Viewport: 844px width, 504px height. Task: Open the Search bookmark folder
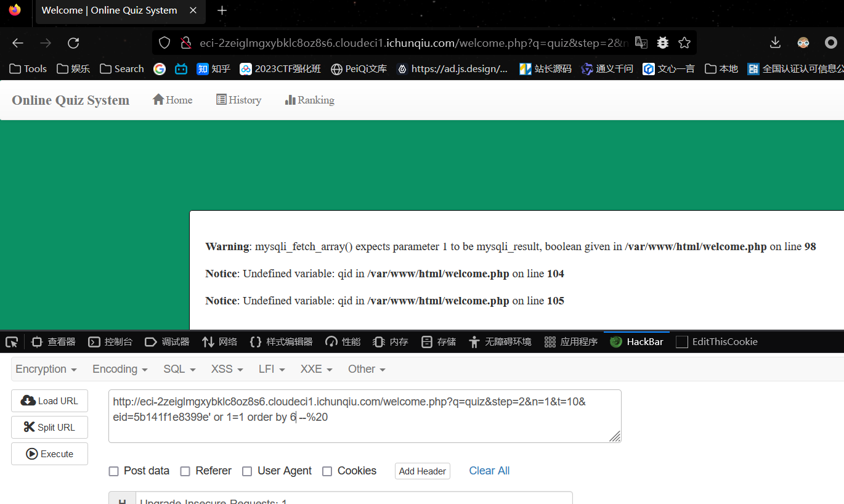[122, 68]
